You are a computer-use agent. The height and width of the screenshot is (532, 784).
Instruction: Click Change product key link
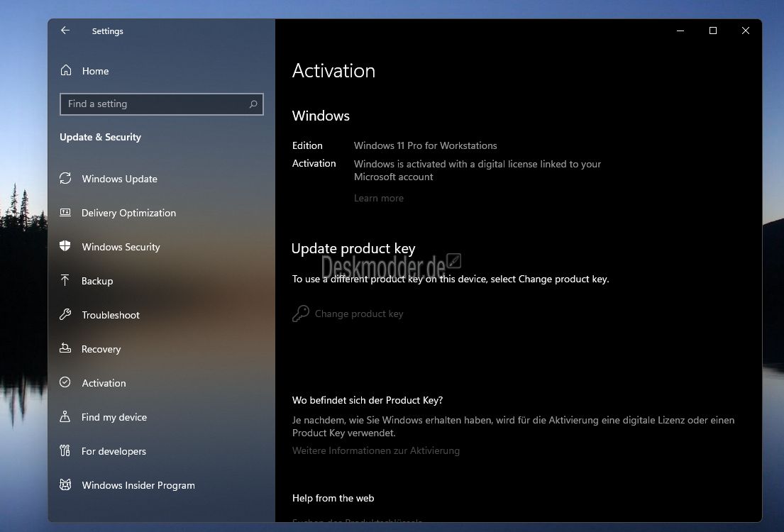359,314
